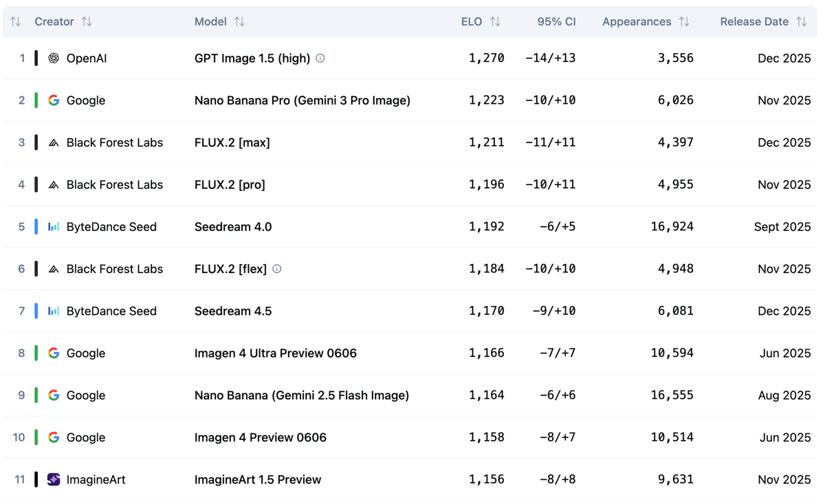Open the Seedream 4.5 model entry
The height and width of the screenshot is (504, 825).
click(232, 311)
